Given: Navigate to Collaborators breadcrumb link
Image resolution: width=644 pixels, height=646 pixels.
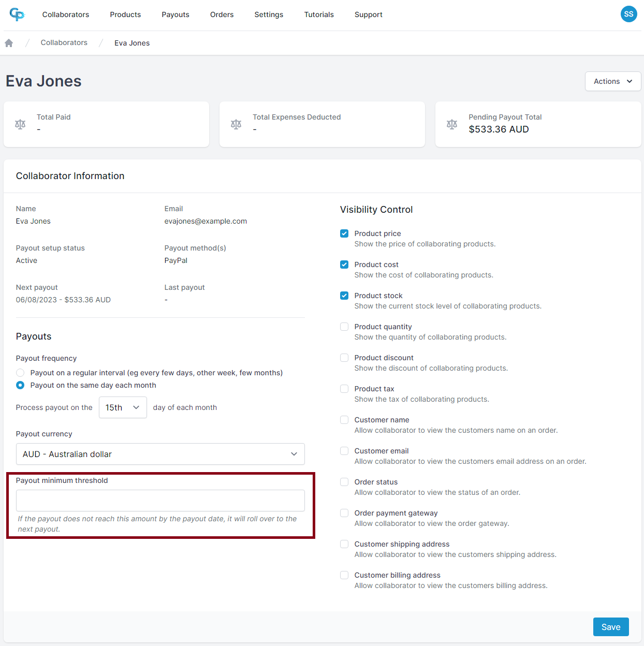Looking at the screenshot, I should (x=64, y=42).
